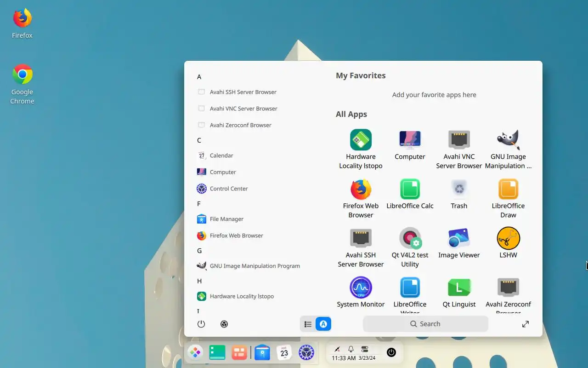This screenshot has width=588, height=368.
Task: Jump to letter C category header
Action: [x=199, y=140]
